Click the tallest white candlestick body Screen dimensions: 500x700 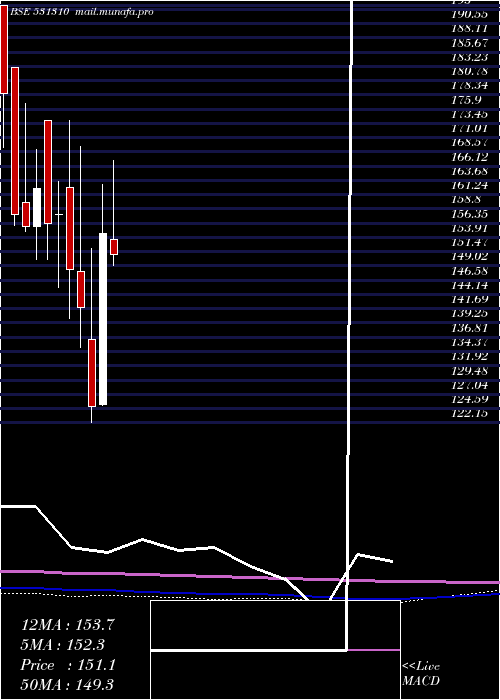coord(103,319)
